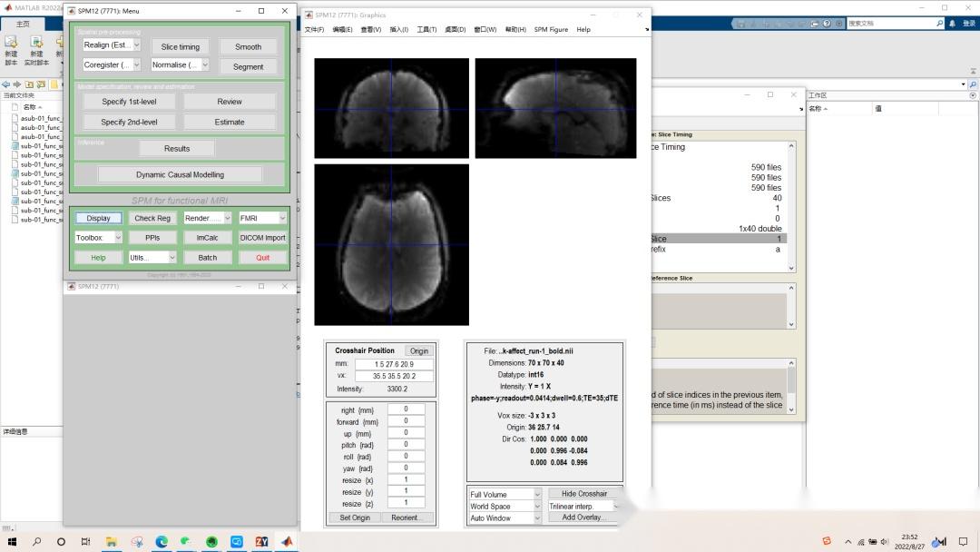Click the MATLAB New Script icon
980x552 pixels.
pyautogui.click(x=11, y=43)
